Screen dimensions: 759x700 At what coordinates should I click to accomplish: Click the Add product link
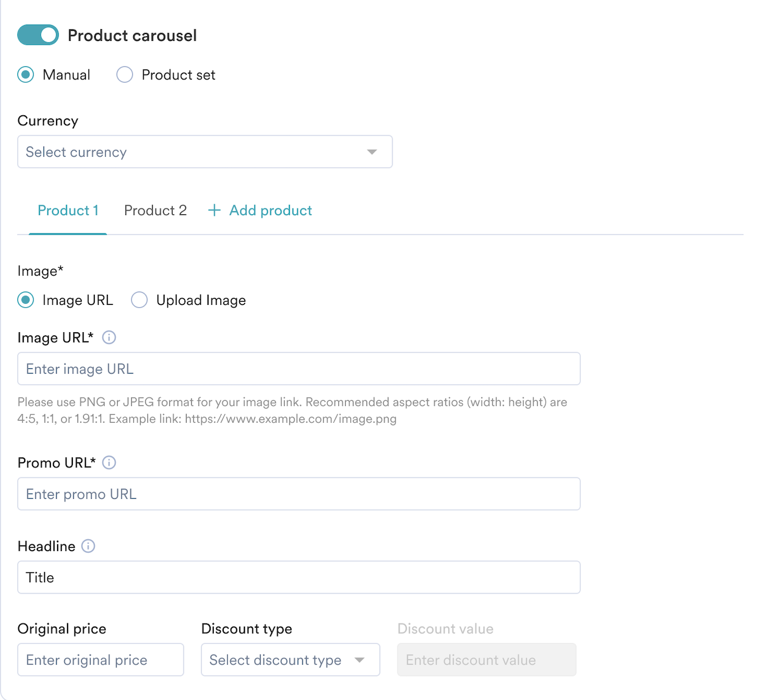coord(270,211)
